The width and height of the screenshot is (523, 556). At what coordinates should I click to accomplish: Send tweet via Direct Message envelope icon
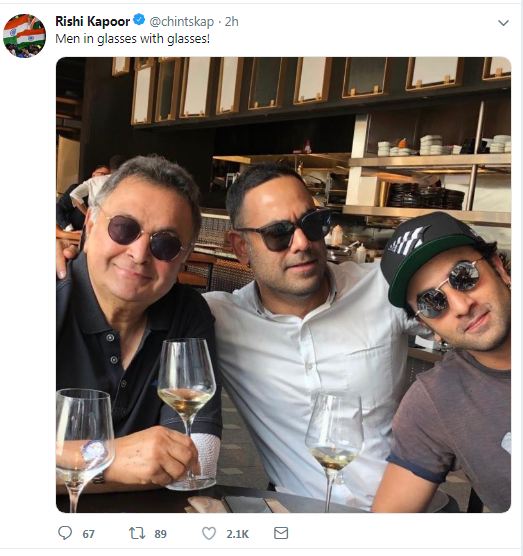point(281,533)
